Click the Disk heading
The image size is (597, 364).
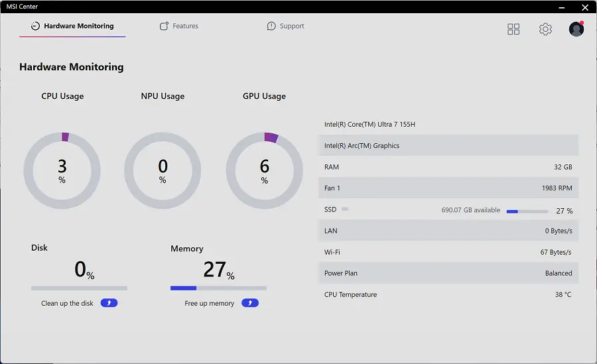tap(39, 247)
